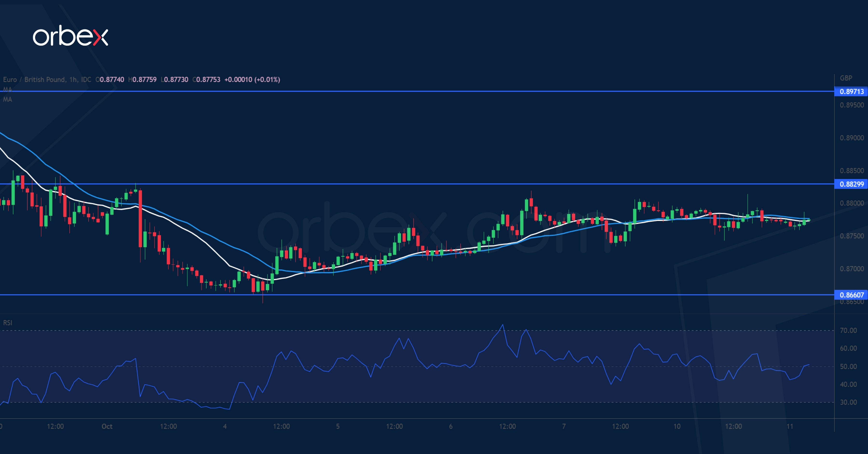Toggle the RSI pane visibility
Viewport: 868px width, 454px height.
[7, 323]
